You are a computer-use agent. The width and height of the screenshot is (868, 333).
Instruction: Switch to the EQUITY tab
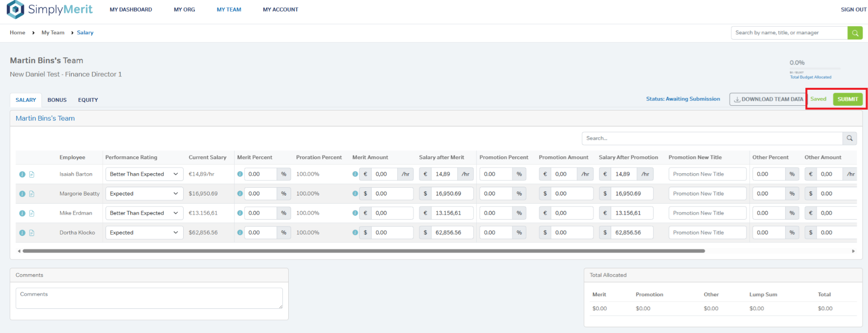point(88,100)
